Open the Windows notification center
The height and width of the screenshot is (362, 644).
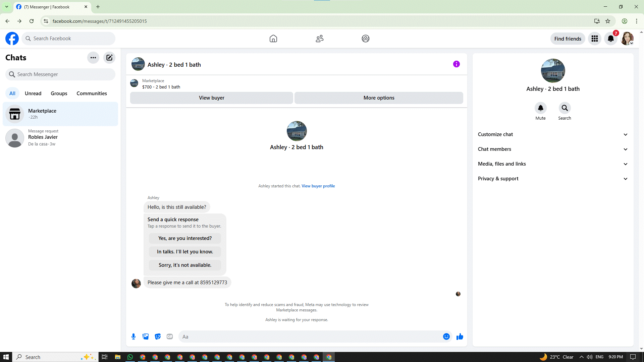coord(633,357)
